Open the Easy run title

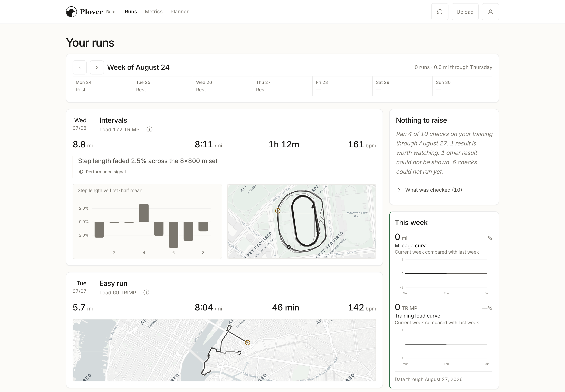pyautogui.click(x=113, y=283)
